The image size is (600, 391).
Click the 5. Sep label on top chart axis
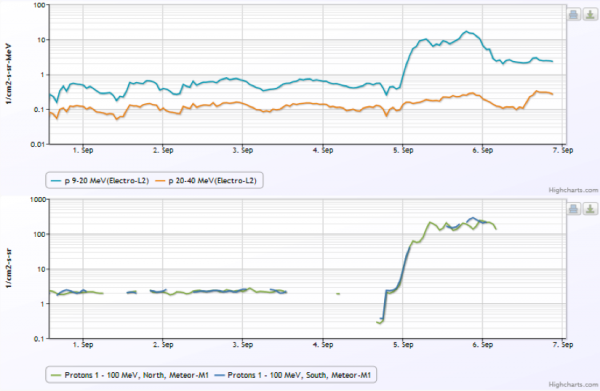[x=403, y=150]
